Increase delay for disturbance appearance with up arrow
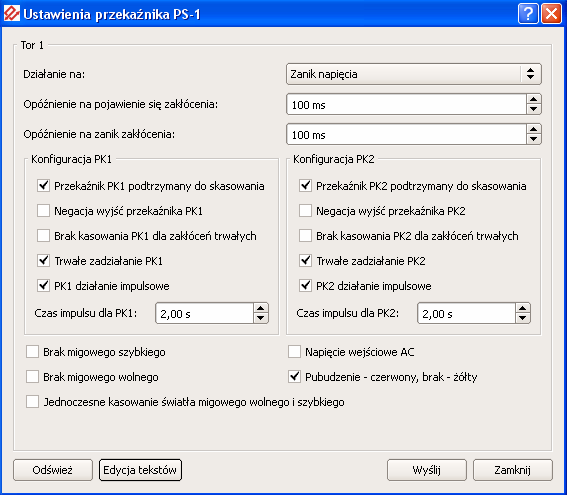This screenshot has width=567, height=495. [534, 99]
